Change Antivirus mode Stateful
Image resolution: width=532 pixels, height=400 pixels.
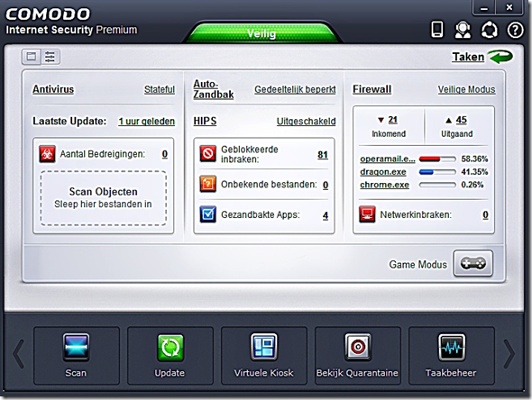(x=160, y=89)
